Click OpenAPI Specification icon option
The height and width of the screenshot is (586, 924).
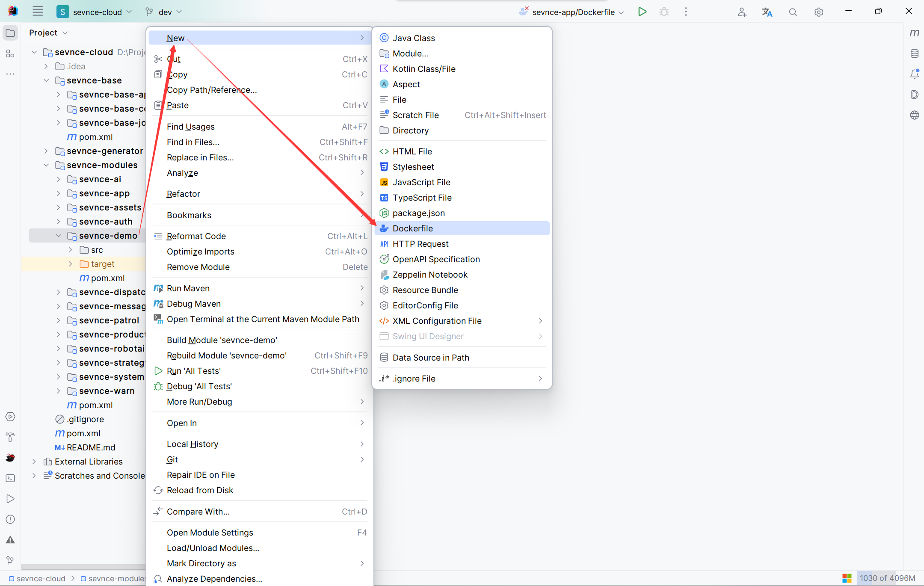pyautogui.click(x=384, y=259)
